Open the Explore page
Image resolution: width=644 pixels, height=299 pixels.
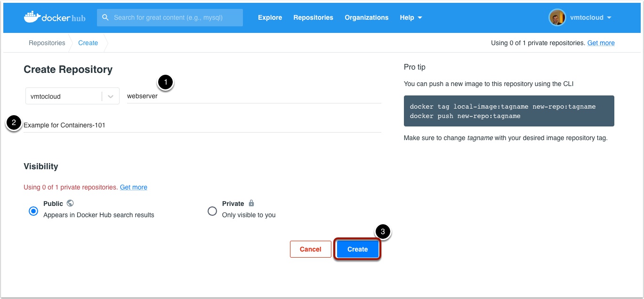click(x=270, y=17)
